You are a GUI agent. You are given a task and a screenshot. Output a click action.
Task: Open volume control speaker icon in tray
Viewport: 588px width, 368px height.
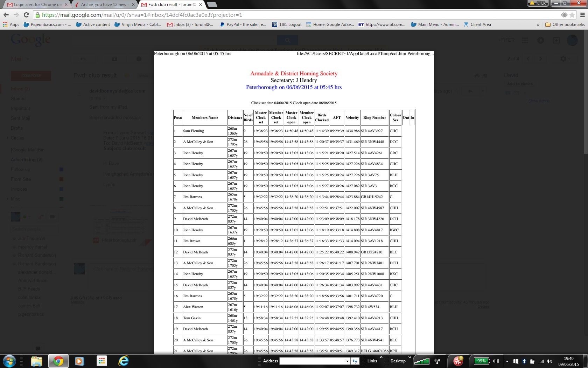549,361
